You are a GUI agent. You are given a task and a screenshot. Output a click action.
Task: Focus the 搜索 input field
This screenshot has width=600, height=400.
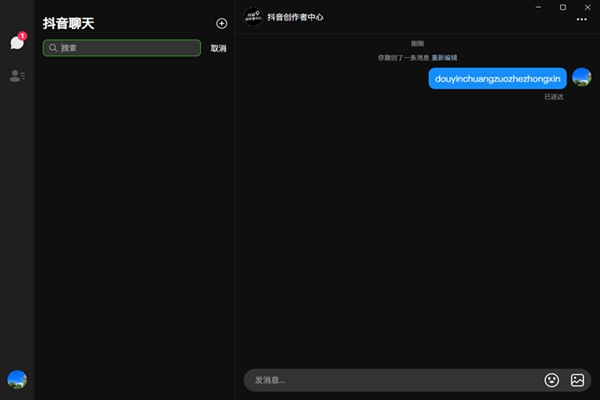(x=125, y=48)
